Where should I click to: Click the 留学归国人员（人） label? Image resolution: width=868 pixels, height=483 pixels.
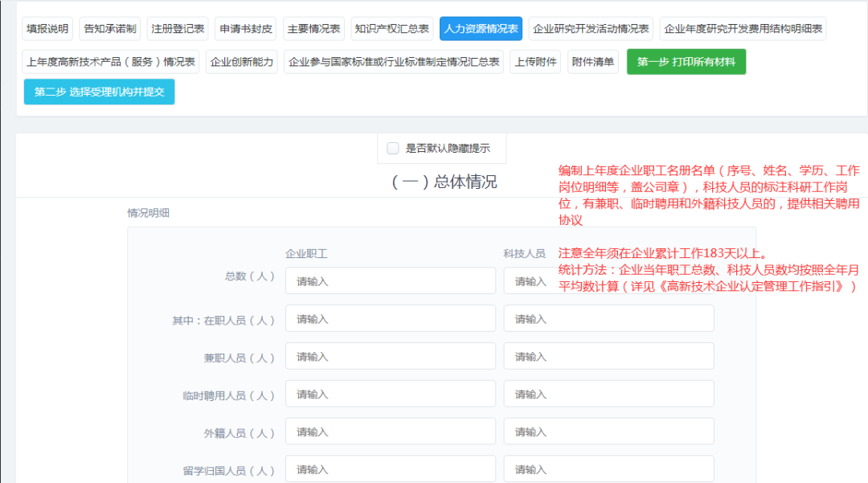(228, 472)
